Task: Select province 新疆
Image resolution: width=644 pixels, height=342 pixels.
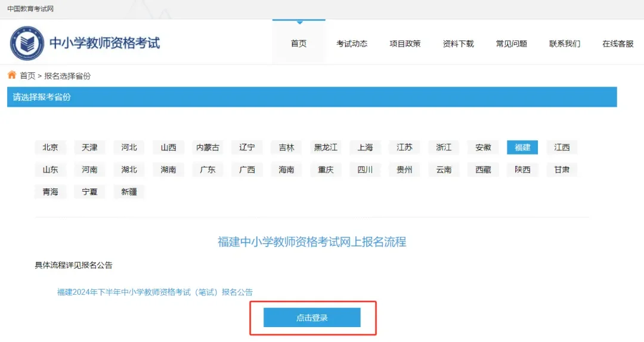Action: pyautogui.click(x=129, y=192)
